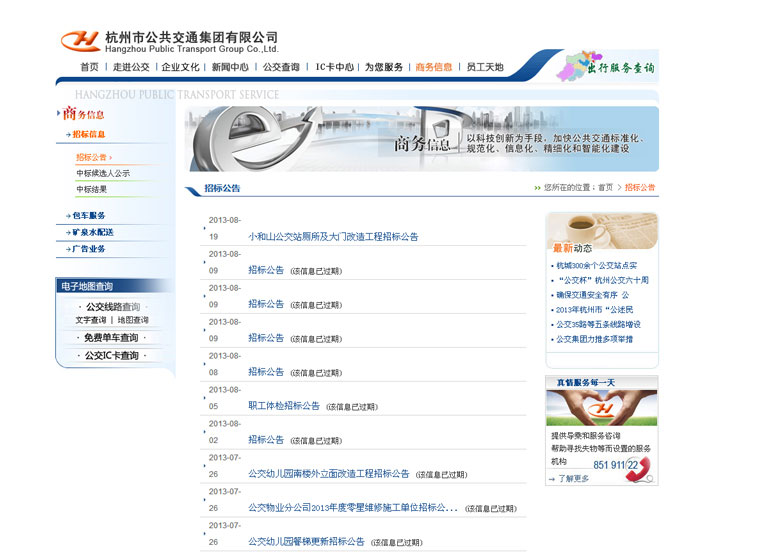762x555 pixels.
Task: Expand 招标信息 section in the sidebar
Action: 88,134
